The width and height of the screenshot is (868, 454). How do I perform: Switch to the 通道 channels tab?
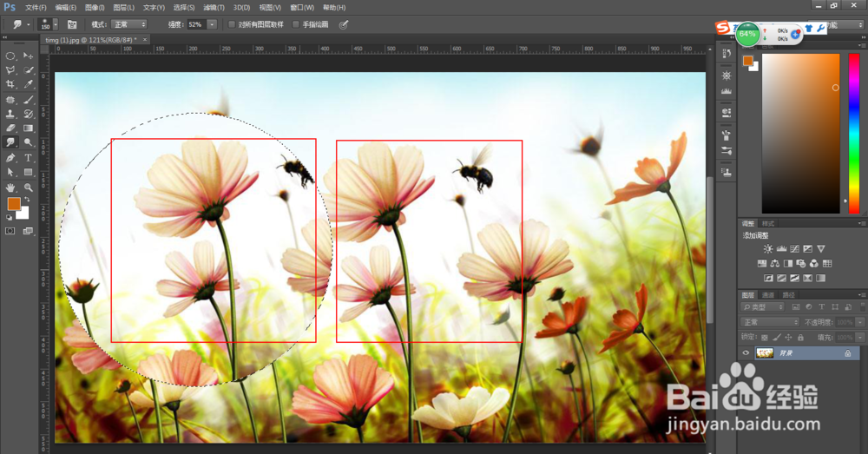(768, 295)
